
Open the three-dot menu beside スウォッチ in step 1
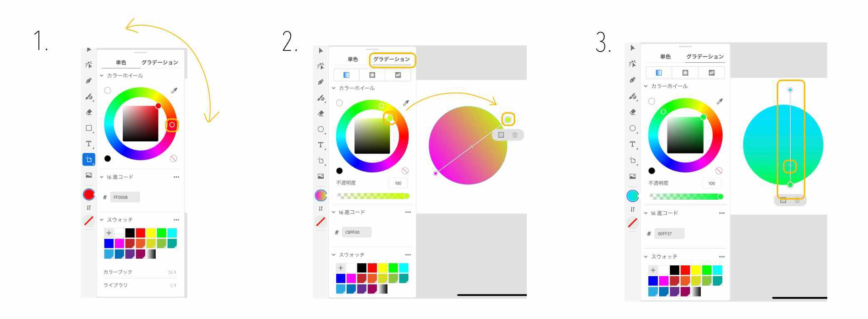click(176, 220)
